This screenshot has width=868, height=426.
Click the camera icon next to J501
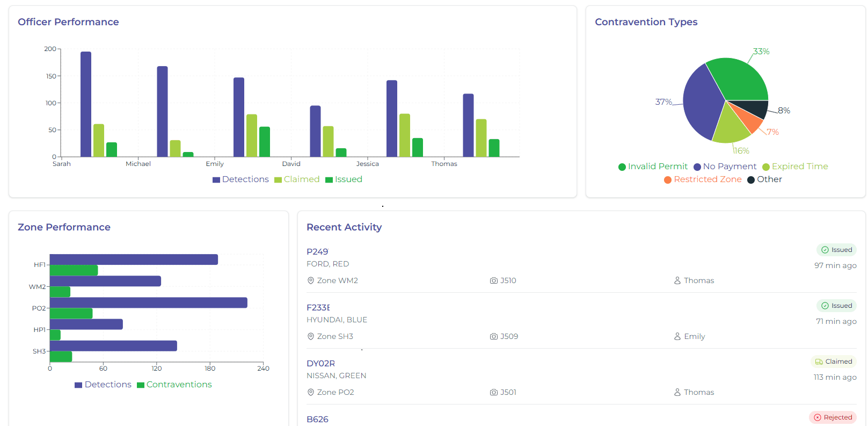(x=494, y=392)
